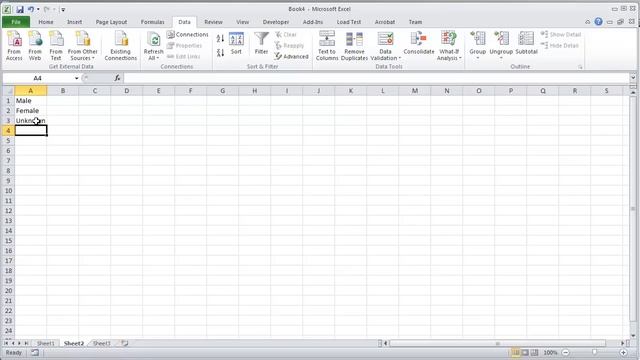Click Show Detail in Outline group
The width and height of the screenshot is (640, 360).
click(561, 35)
